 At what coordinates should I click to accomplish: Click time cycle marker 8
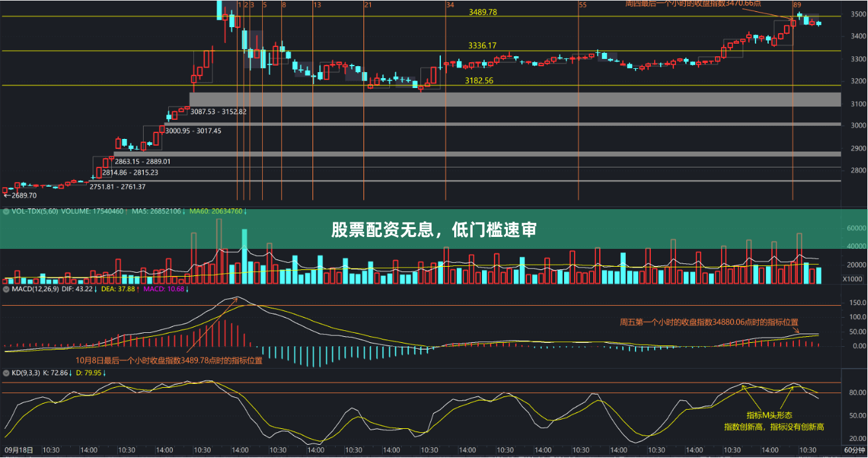pyautogui.click(x=284, y=5)
